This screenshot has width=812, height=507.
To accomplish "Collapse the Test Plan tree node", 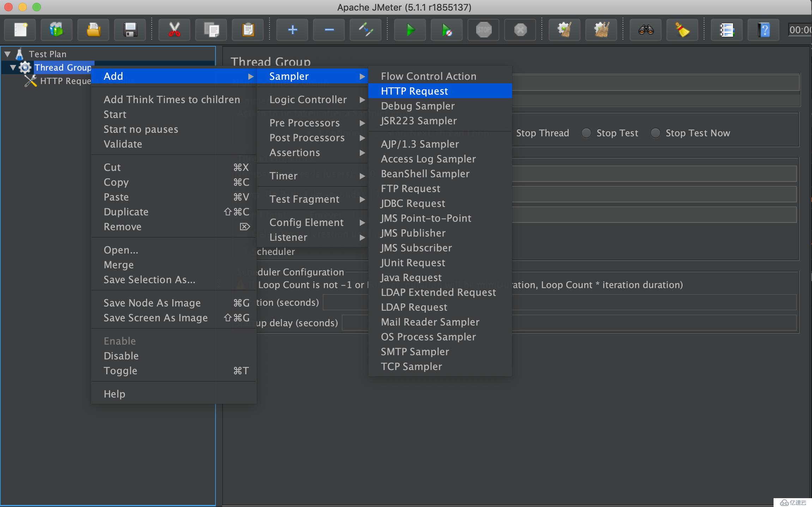I will click(x=7, y=54).
